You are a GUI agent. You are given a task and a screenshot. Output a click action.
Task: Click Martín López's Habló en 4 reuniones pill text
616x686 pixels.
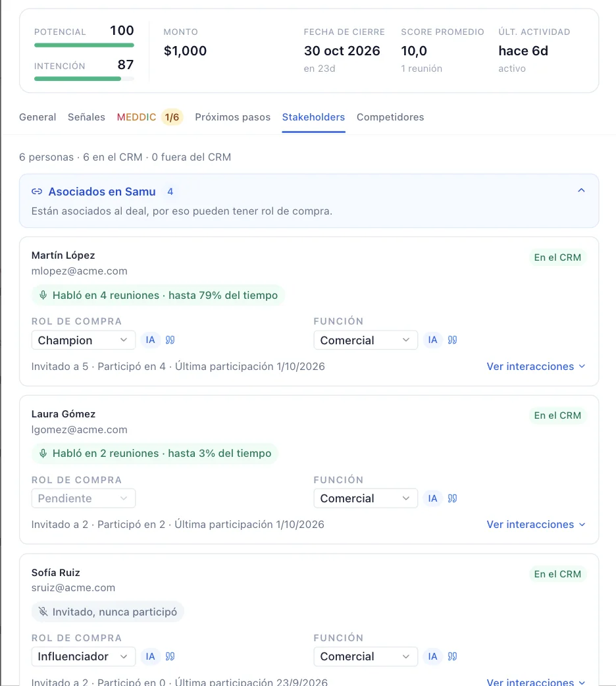pos(165,296)
